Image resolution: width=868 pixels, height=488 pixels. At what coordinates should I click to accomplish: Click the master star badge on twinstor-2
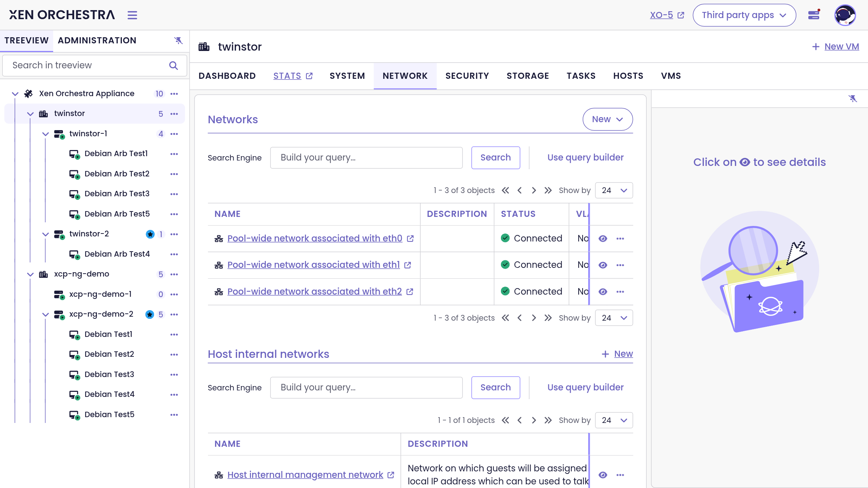[150, 234]
